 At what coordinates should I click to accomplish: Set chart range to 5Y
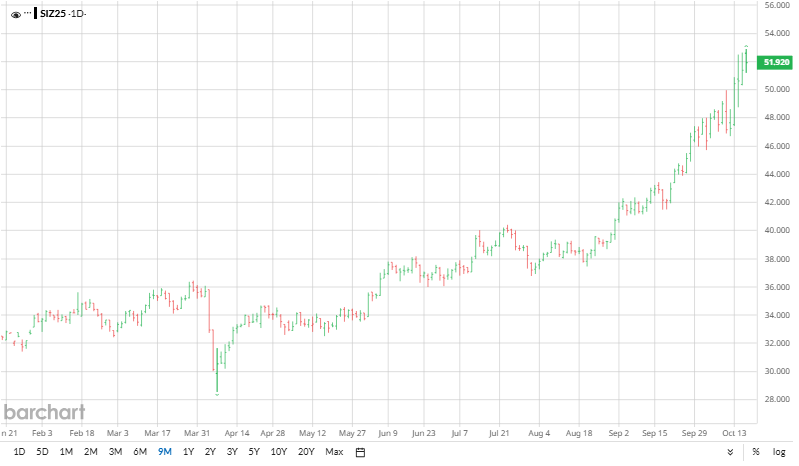pyautogui.click(x=254, y=452)
